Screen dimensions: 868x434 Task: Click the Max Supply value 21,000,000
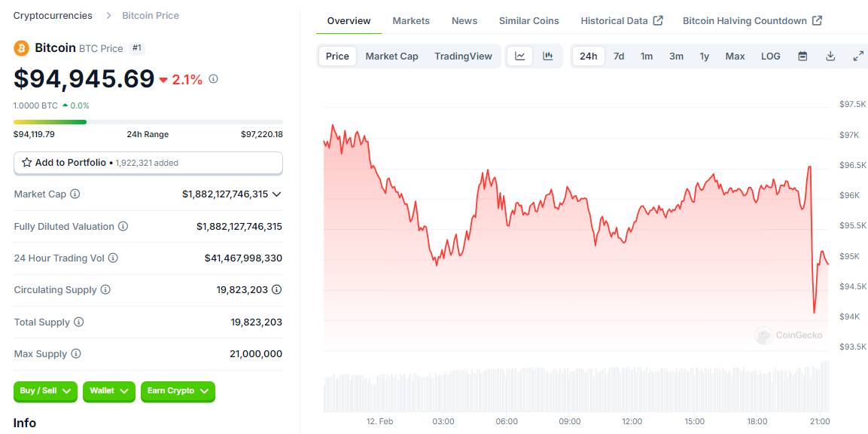pyautogui.click(x=256, y=353)
